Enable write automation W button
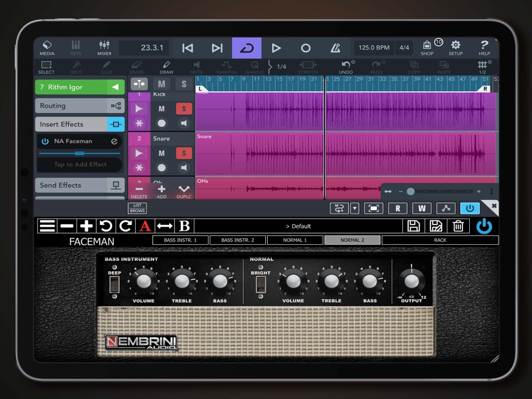Viewport: 532px width, 399px height. [x=422, y=209]
